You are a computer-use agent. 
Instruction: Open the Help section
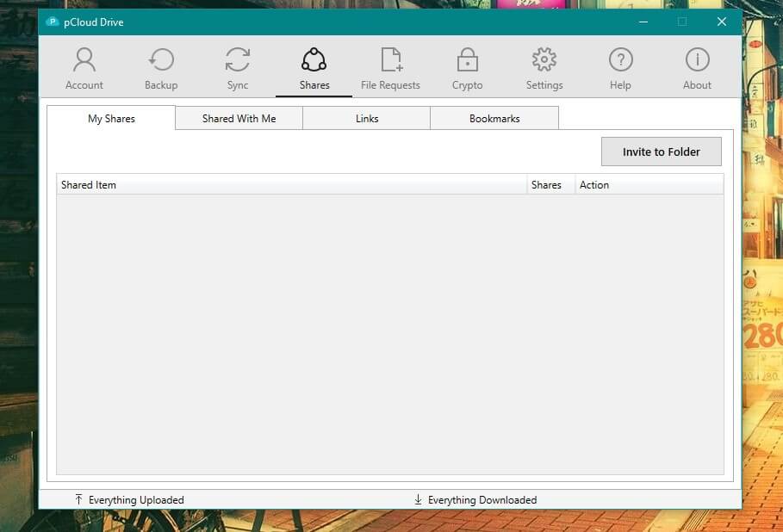tap(620, 66)
